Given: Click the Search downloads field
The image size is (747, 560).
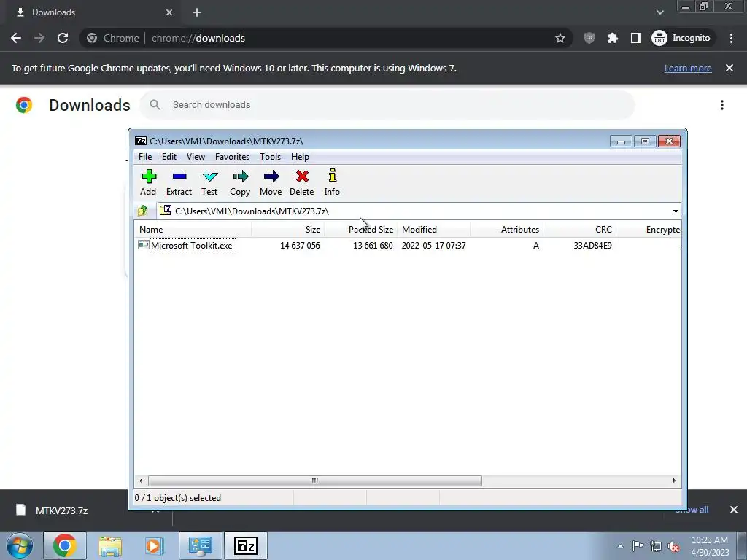Looking at the screenshot, I should (387, 105).
